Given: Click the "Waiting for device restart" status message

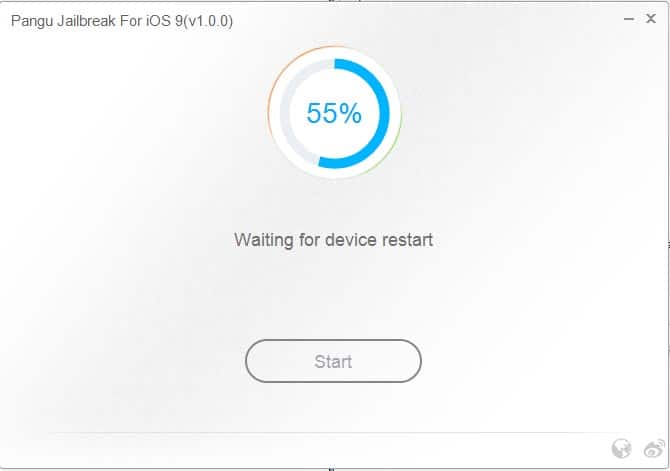Looking at the screenshot, I should point(333,240).
